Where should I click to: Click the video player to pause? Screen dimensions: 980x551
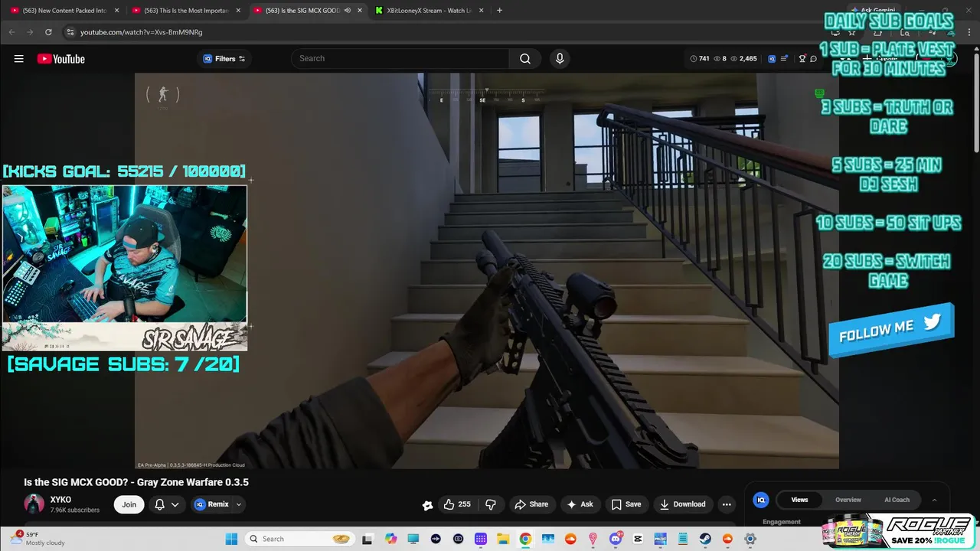click(487, 271)
